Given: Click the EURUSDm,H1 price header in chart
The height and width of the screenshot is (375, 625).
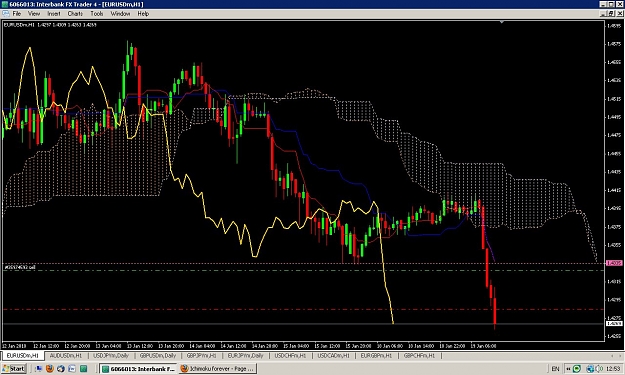Looking at the screenshot, I should point(50,25).
